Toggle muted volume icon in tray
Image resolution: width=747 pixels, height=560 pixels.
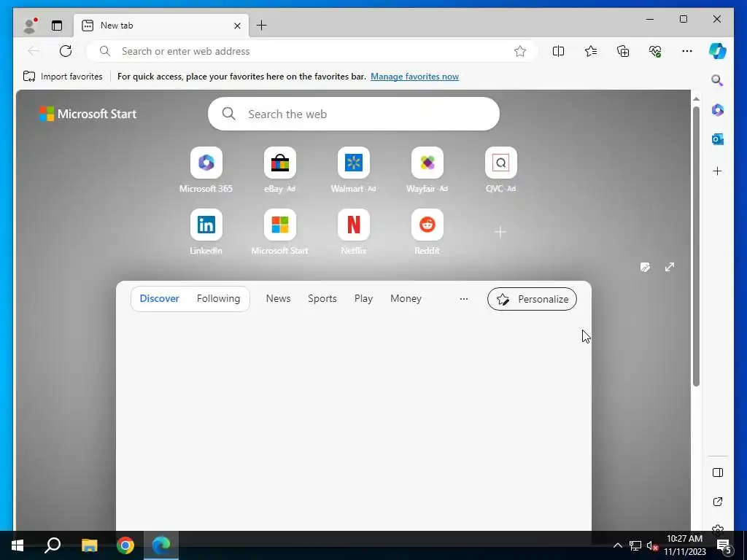652,545
